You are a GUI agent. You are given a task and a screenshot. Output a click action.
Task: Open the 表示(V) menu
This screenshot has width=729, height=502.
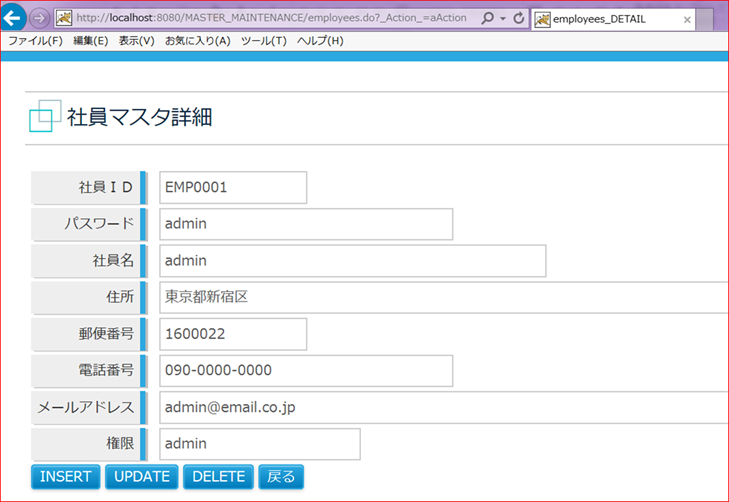point(136,41)
